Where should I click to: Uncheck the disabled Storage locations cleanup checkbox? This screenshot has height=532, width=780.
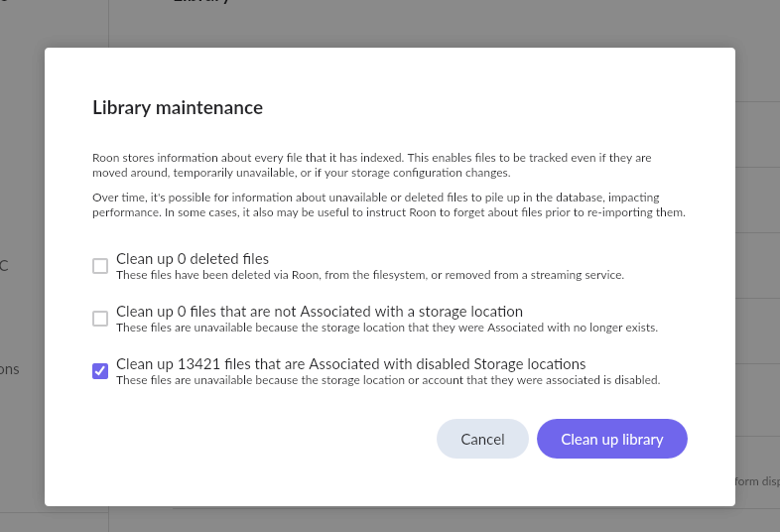click(x=100, y=371)
